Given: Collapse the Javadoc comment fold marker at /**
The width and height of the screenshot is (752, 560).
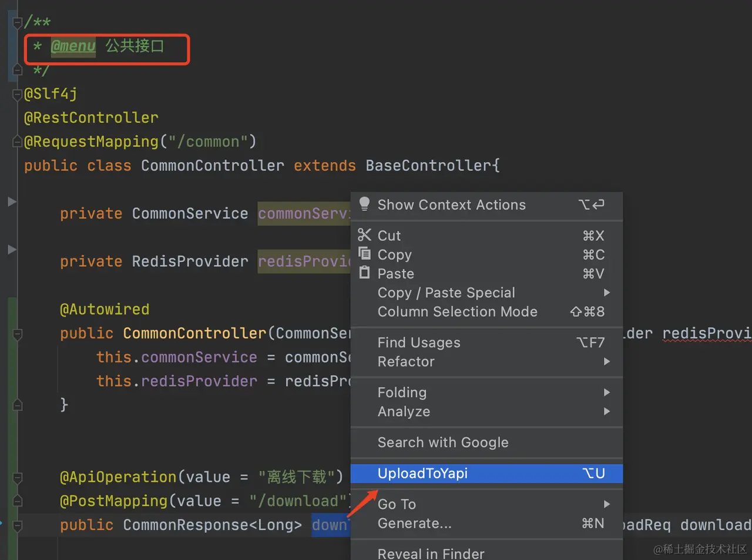Looking at the screenshot, I should pos(18,22).
